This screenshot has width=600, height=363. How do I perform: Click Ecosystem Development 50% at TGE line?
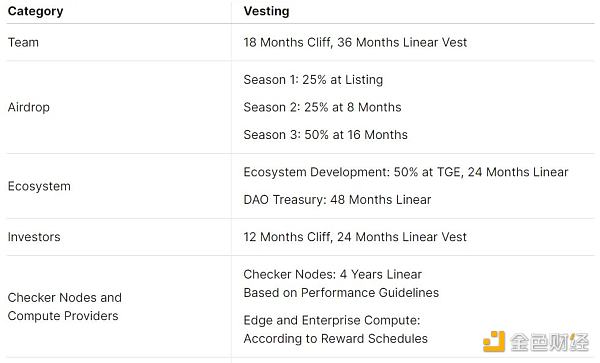tap(406, 172)
